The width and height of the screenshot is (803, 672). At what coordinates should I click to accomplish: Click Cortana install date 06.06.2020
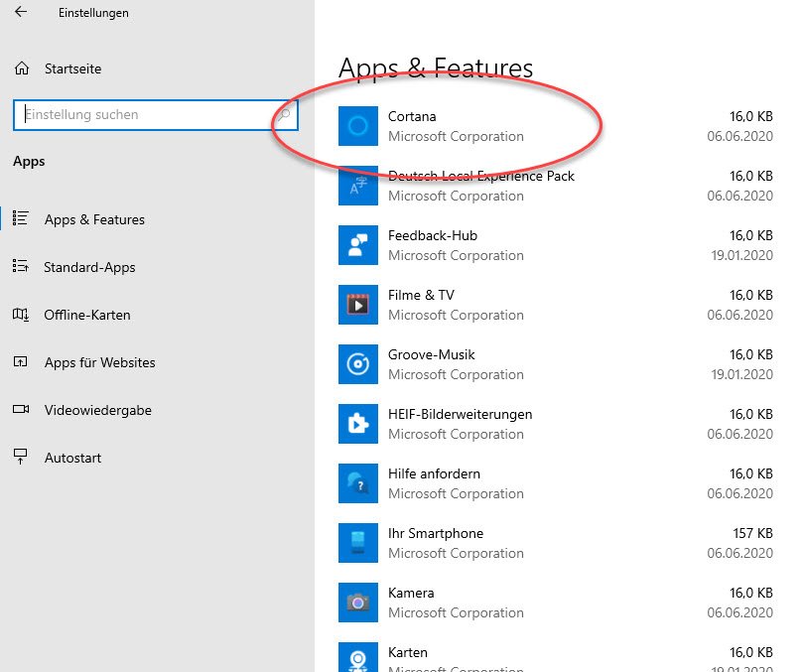tap(739, 136)
